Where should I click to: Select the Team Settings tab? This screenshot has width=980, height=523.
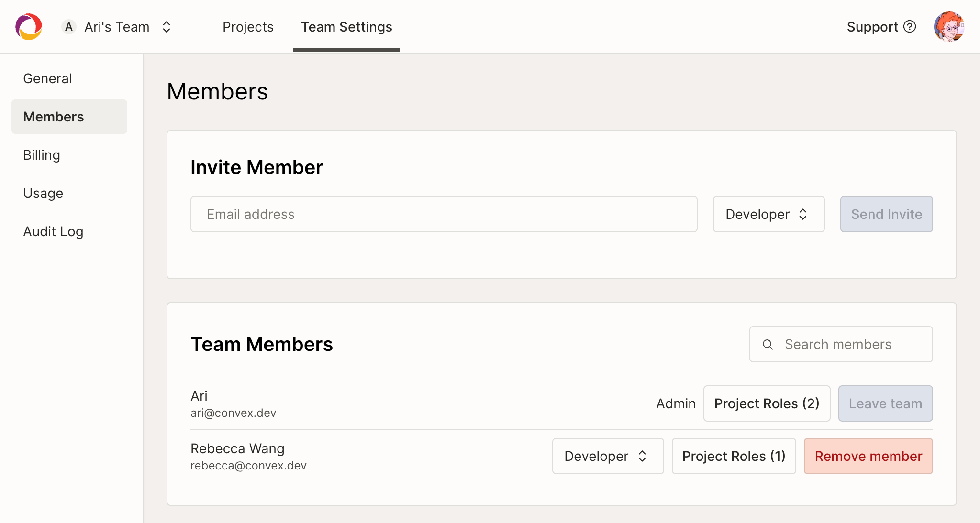tap(346, 27)
